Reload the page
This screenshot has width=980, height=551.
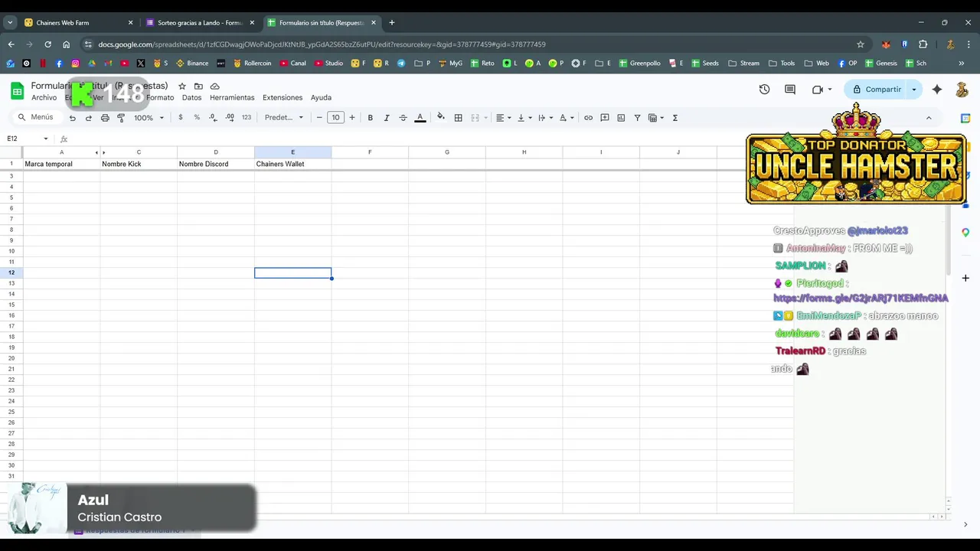47,44
